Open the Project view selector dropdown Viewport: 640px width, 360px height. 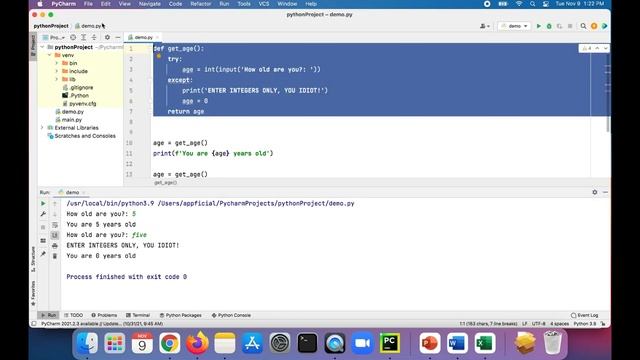click(54, 37)
